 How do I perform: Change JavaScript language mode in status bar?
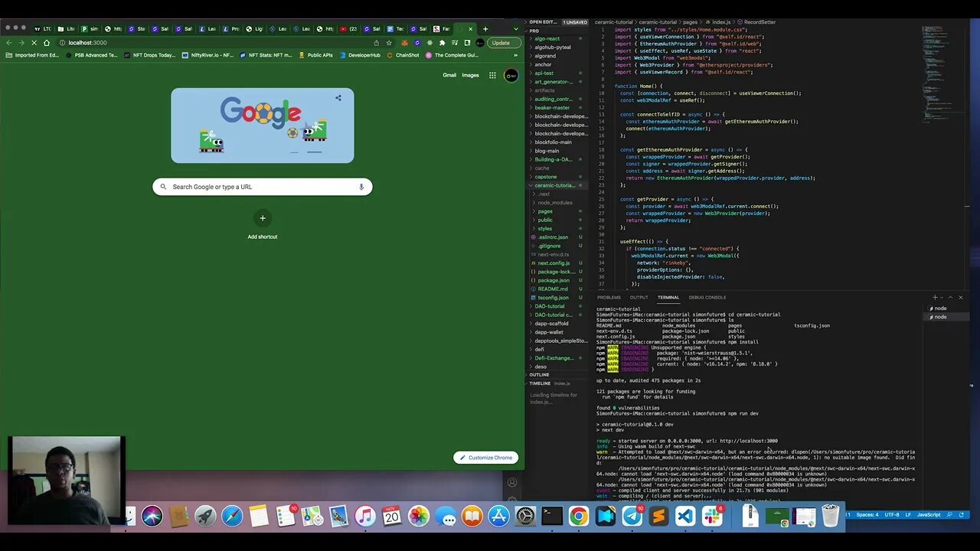[x=928, y=514]
